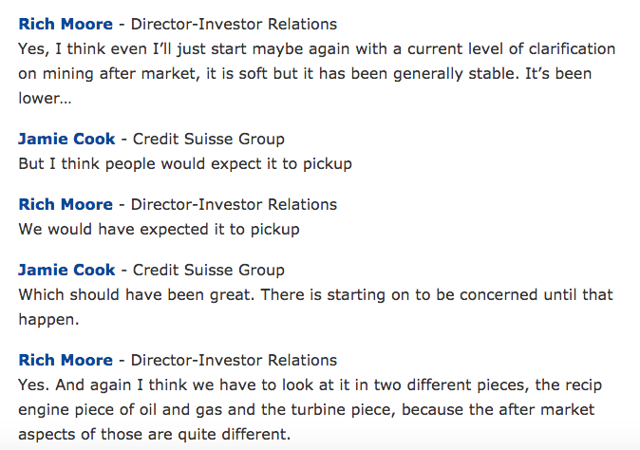Click Director-Investor Relations above 'Yes, I think even'
This screenshot has width=640, height=450.
click(x=234, y=24)
